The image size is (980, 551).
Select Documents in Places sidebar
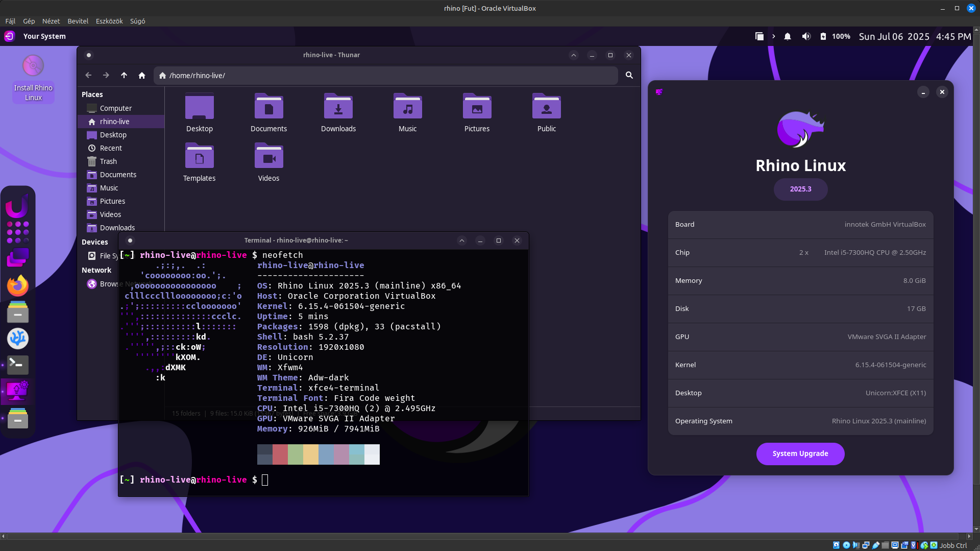(x=121, y=175)
